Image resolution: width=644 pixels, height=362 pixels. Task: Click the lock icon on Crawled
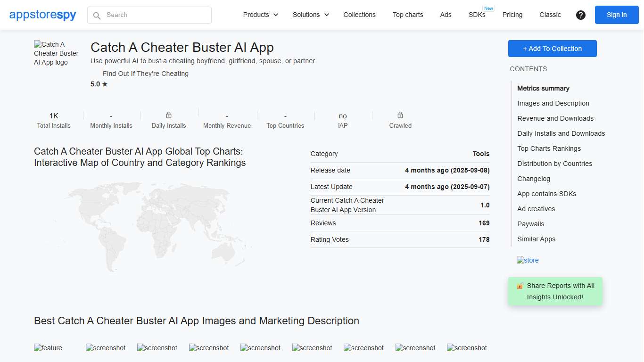tap(400, 115)
